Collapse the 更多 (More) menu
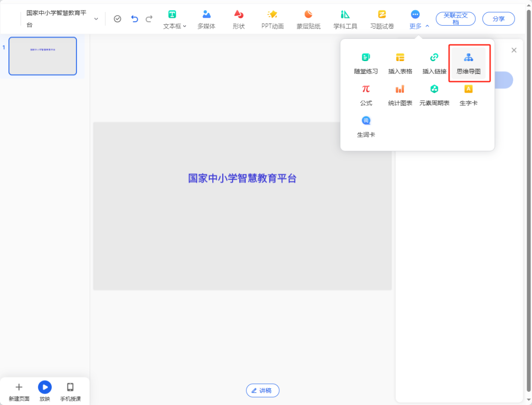 point(415,19)
